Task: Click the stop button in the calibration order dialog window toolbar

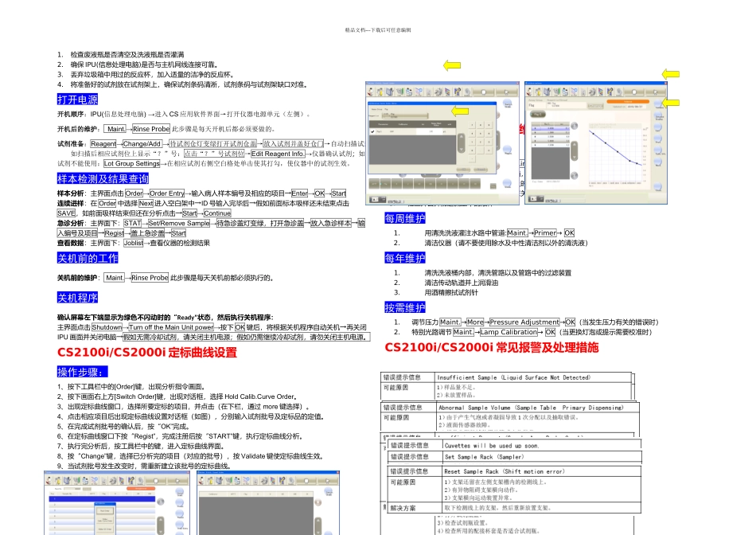Action: coord(484,92)
